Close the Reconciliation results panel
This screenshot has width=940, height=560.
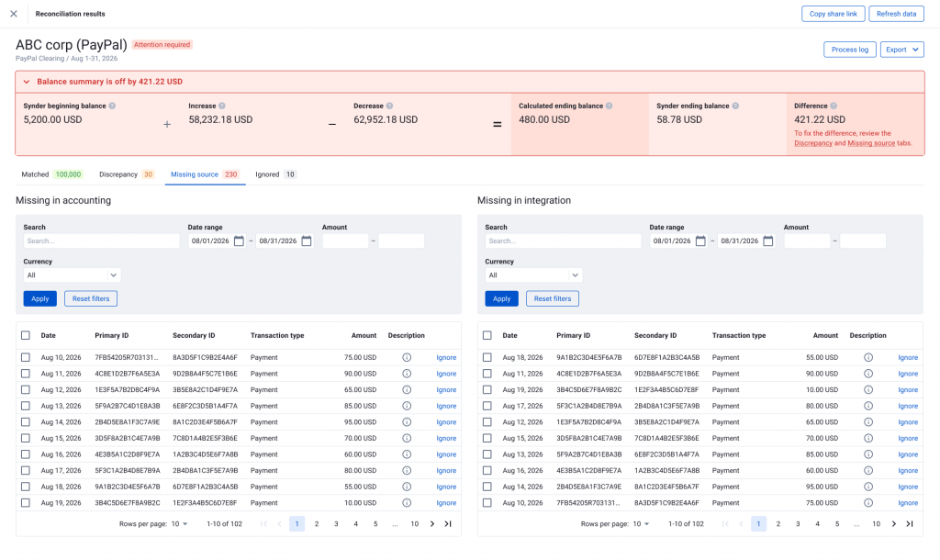pos(13,13)
